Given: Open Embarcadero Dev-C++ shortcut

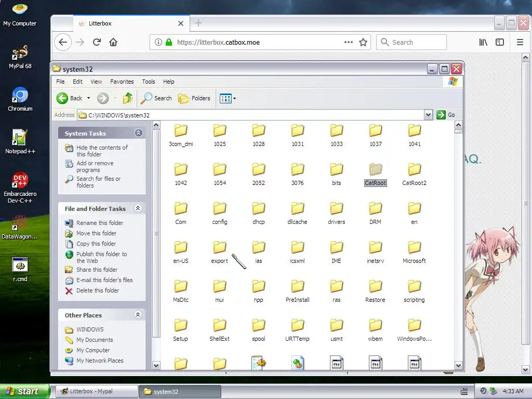Looking at the screenshot, I should [x=20, y=188].
